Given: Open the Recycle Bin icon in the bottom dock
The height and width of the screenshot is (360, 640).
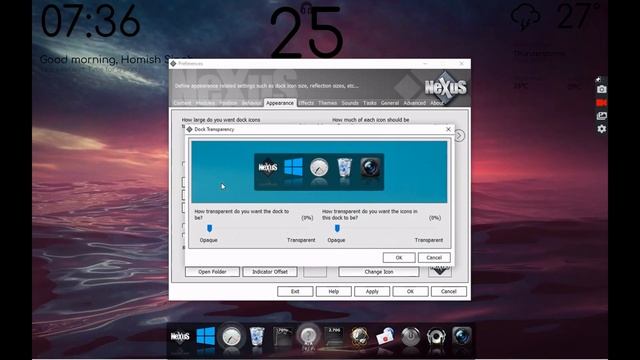Looking at the screenshot, I should (257, 337).
